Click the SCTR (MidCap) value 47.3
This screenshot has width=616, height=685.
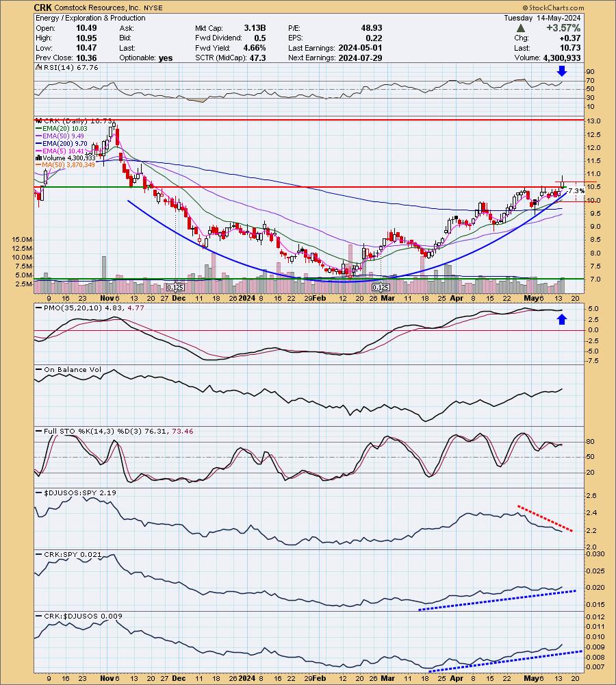[257, 58]
